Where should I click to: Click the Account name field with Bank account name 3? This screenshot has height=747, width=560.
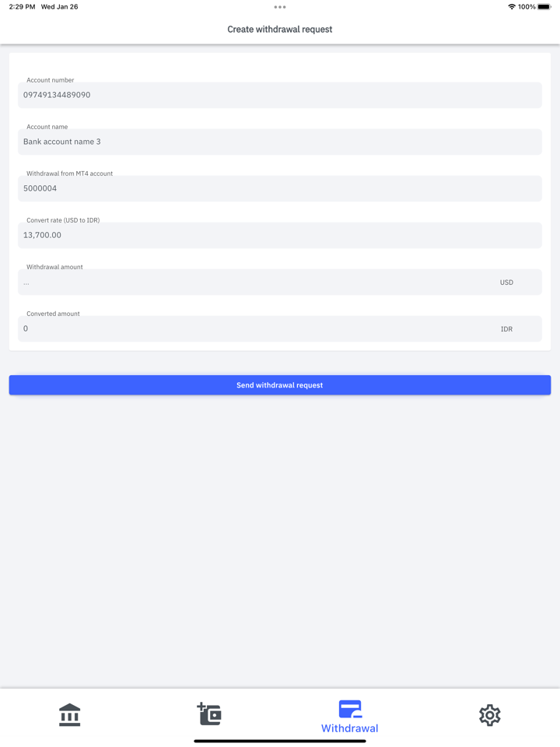click(x=280, y=142)
